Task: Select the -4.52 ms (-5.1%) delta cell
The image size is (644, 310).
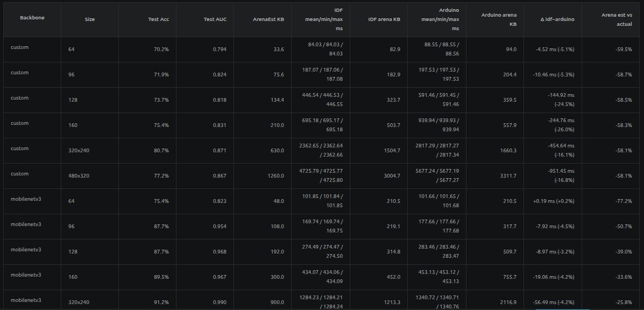Action: pyautogui.click(x=555, y=50)
